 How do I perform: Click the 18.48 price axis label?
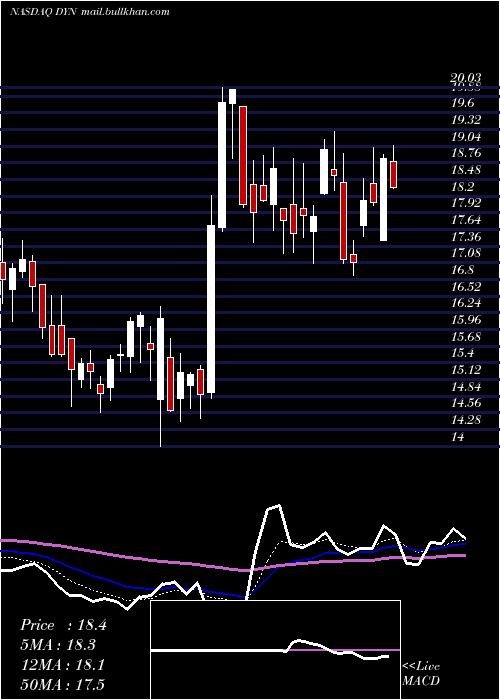click(x=466, y=170)
